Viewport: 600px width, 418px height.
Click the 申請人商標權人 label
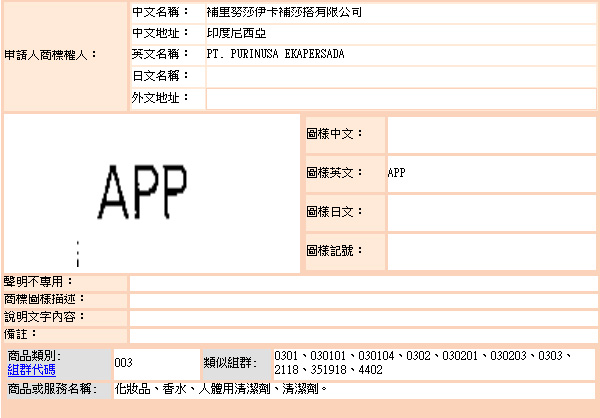pos(51,56)
